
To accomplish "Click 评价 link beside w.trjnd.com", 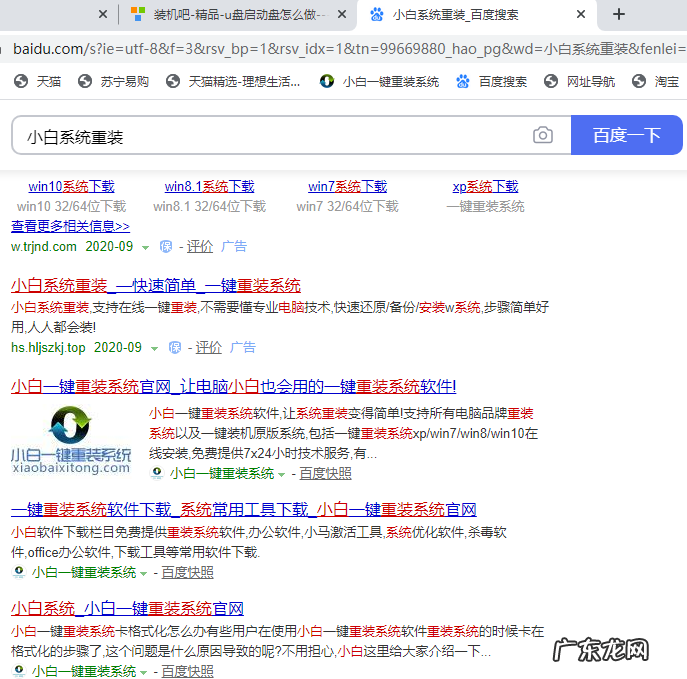I will pyautogui.click(x=200, y=247).
